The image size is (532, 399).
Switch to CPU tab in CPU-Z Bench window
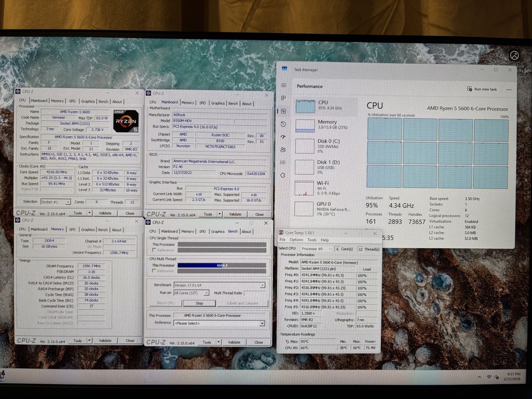[153, 231]
